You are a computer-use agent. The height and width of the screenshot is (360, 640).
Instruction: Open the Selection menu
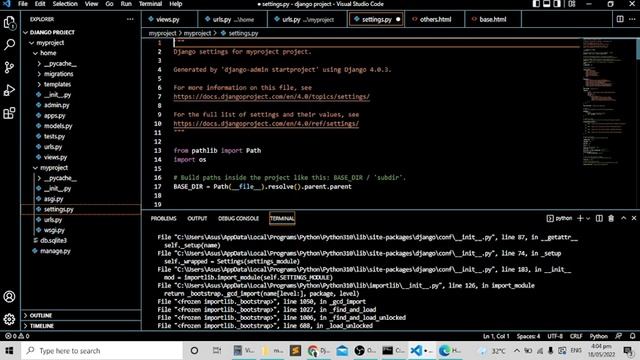click(65, 4)
